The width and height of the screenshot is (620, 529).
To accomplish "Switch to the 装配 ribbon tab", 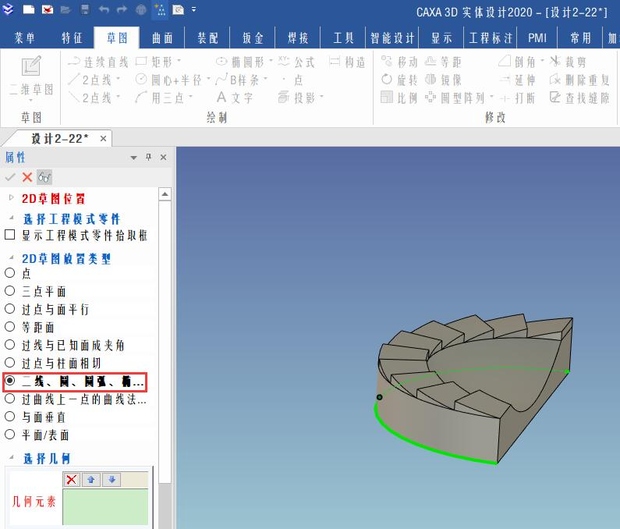I will pyautogui.click(x=208, y=38).
